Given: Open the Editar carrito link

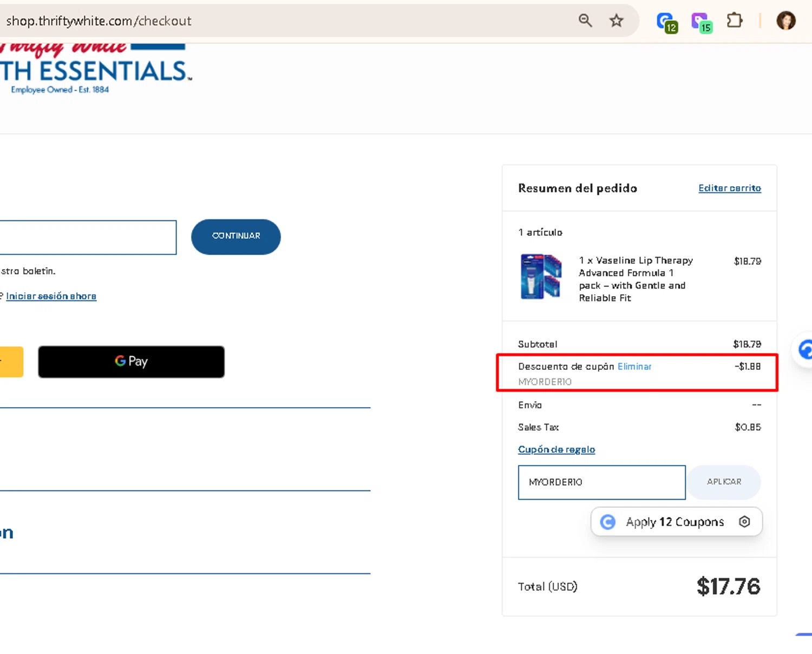Looking at the screenshot, I should 730,188.
